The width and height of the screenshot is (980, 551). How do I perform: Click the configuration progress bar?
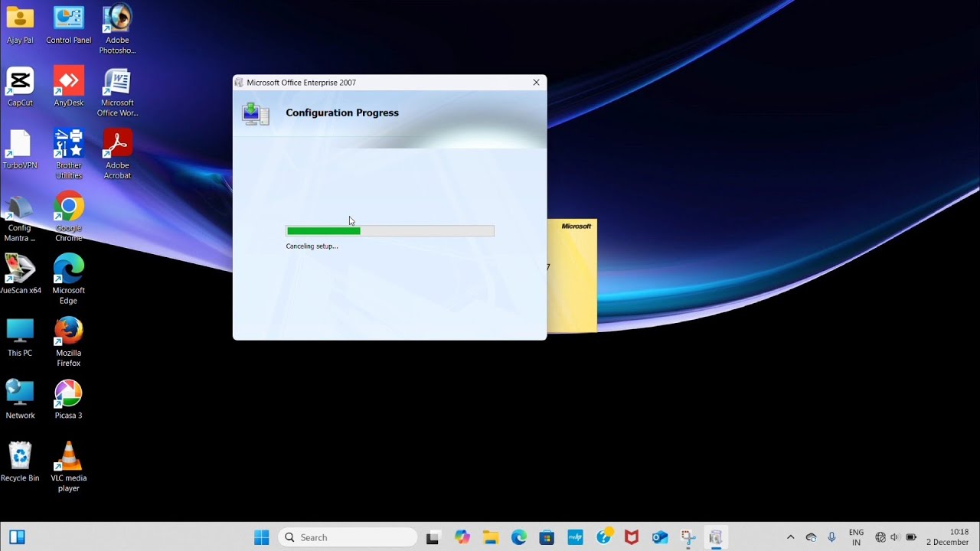coord(390,230)
